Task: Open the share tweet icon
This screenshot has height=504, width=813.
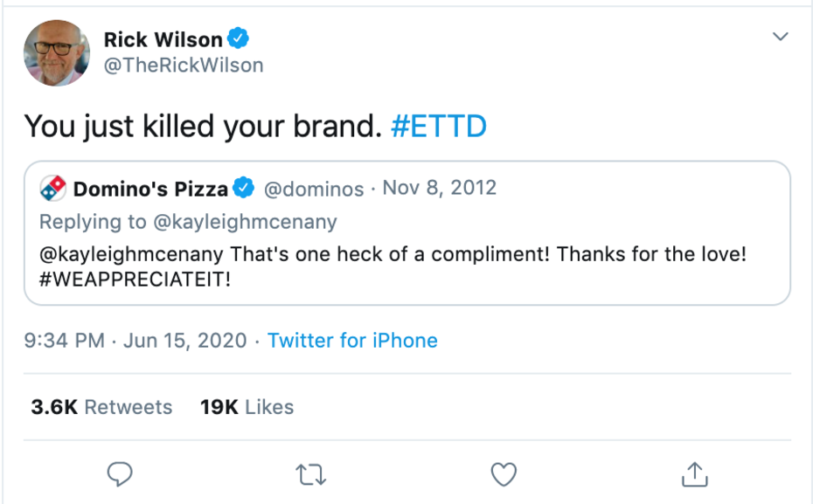Action: (693, 474)
